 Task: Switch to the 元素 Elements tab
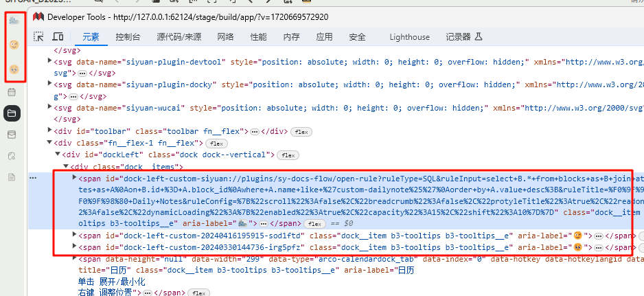point(91,37)
